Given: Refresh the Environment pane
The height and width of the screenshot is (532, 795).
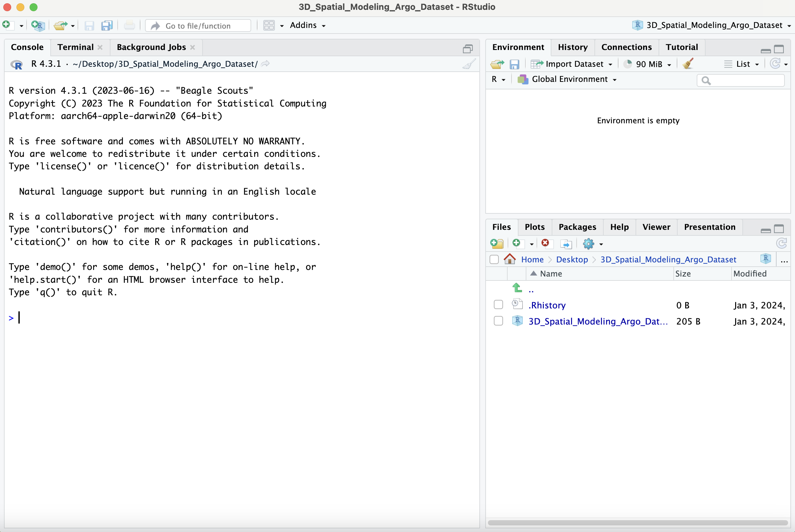Looking at the screenshot, I should pyautogui.click(x=775, y=63).
